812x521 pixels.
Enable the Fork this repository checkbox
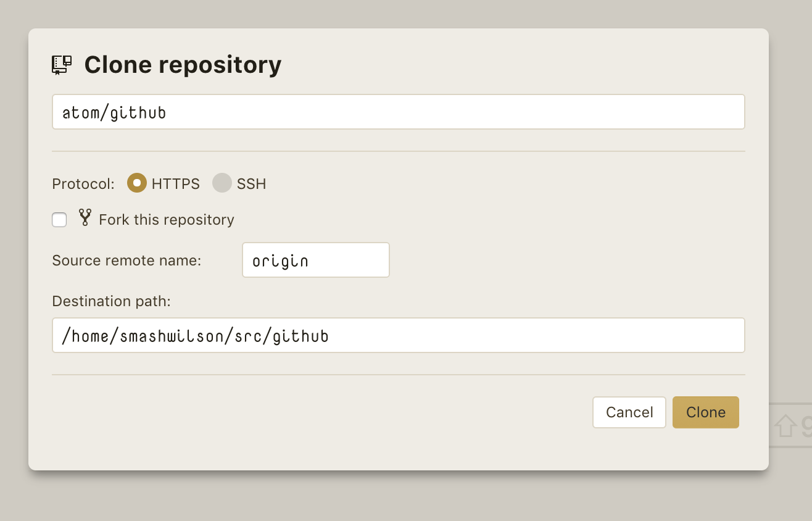coord(59,219)
